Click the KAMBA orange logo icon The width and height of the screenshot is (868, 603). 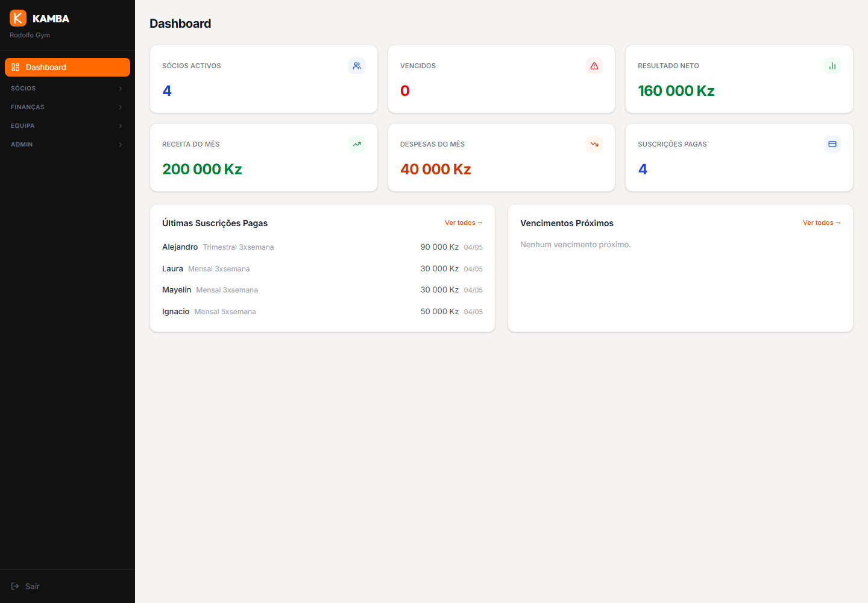(x=18, y=18)
